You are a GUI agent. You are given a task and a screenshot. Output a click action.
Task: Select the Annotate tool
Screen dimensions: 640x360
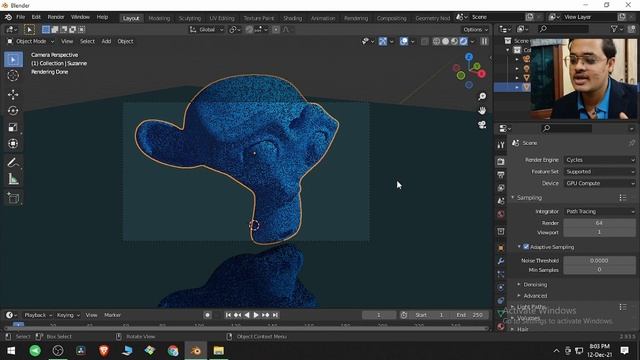click(x=13, y=163)
